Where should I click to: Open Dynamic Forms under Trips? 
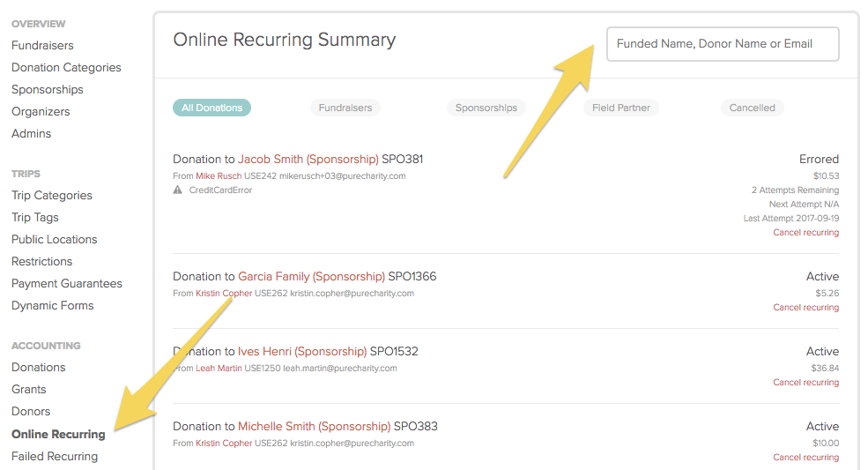(53, 305)
